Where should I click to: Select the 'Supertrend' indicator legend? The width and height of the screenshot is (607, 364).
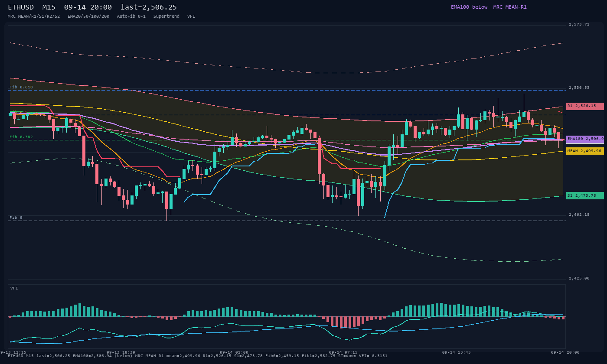click(x=166, y=16)
